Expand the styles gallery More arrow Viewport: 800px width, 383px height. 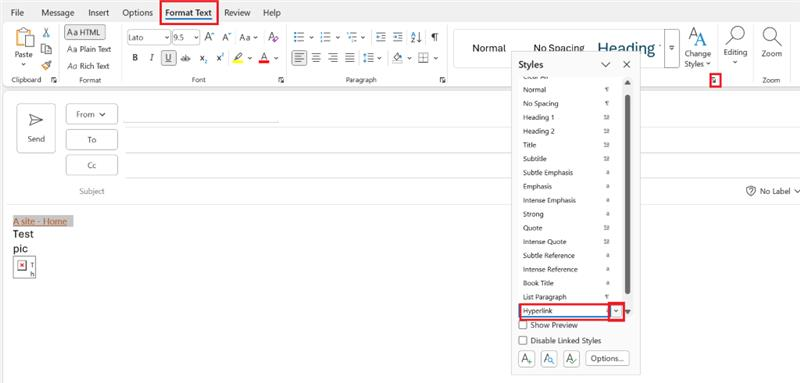point(672,48)
